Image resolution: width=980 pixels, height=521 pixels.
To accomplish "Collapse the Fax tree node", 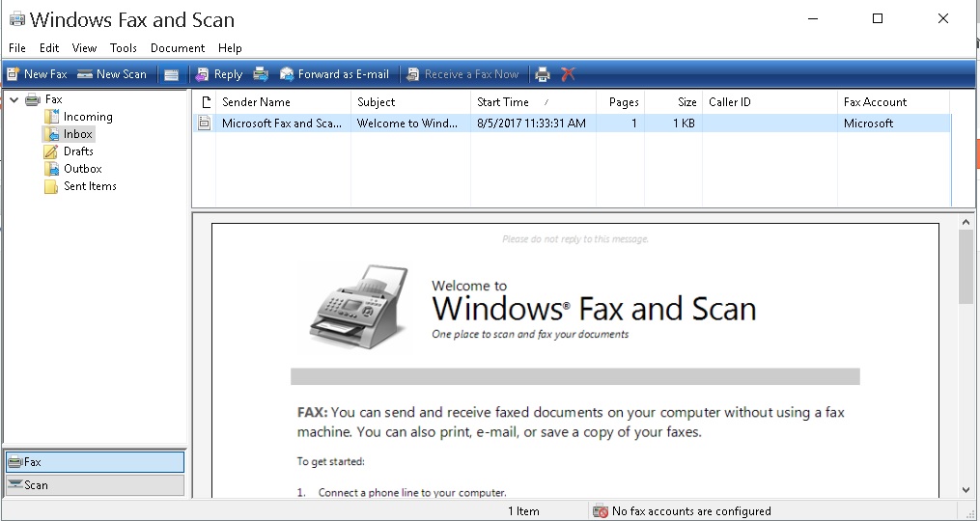I will [14, 99].
